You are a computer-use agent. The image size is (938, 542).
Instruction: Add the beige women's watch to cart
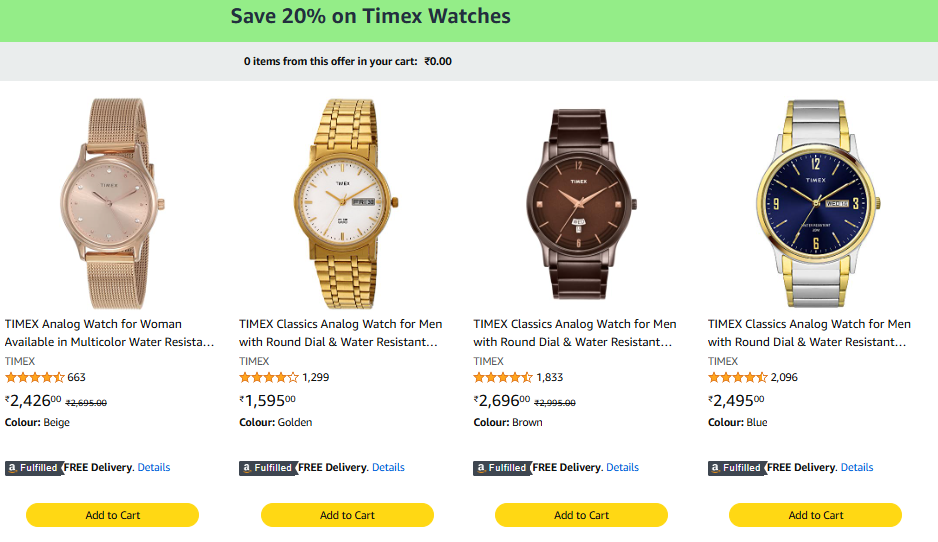(x=112, y=515)
